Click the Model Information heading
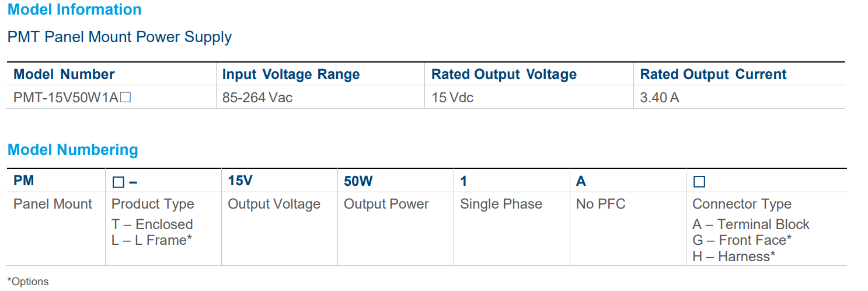This screenshot has height=291, width=868. (74, 10)
